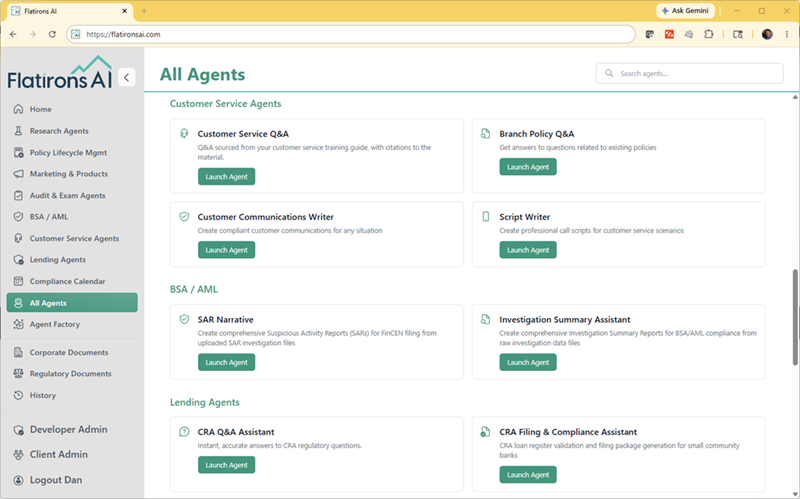Click the Logout Dan label
Screen dimensions: 800x499
pos(56,480)
